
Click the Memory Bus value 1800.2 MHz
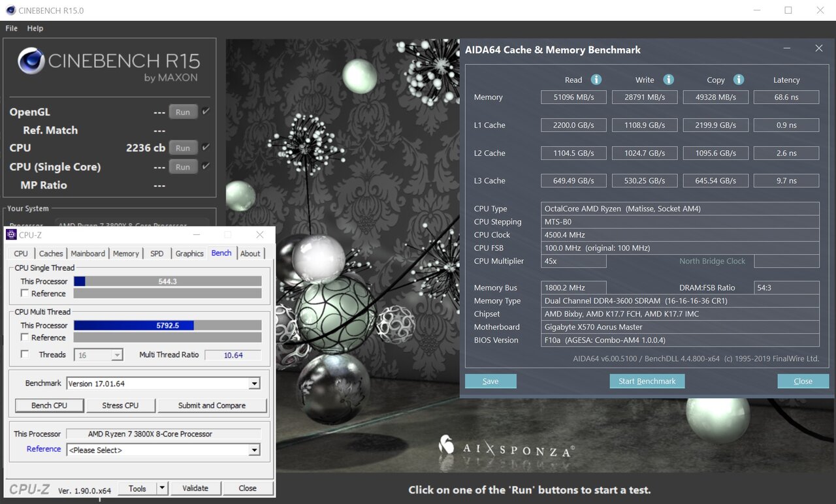573,288
